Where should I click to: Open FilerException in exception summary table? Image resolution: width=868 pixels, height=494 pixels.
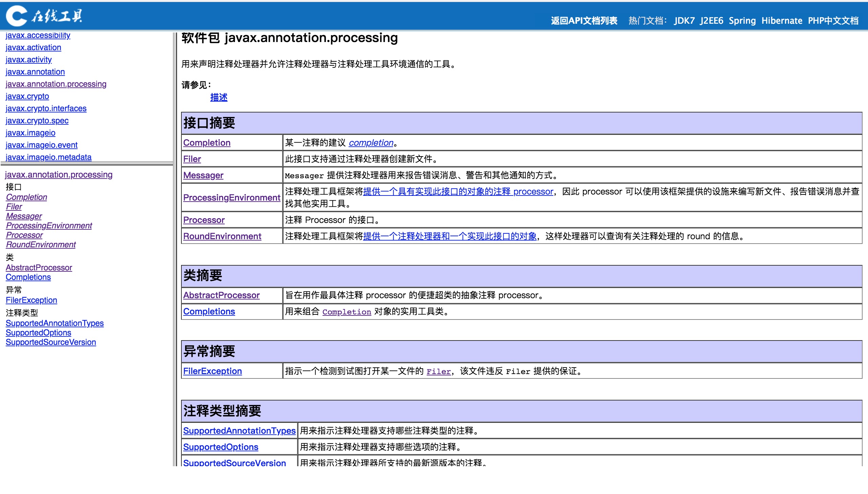pyautogui.click(x=213, y=372)
